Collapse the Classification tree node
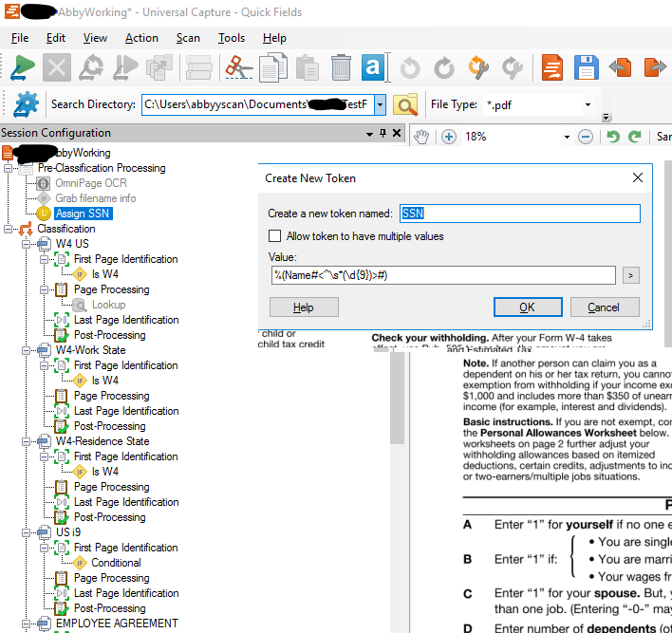The height and width of the screenshot is (633, 672). 8,229
